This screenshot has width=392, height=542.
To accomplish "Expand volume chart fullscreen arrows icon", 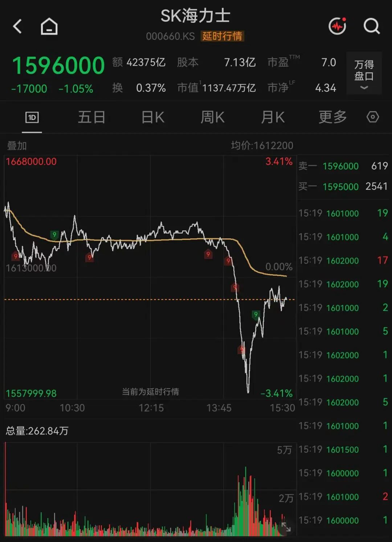I will (x=286, y=527).
